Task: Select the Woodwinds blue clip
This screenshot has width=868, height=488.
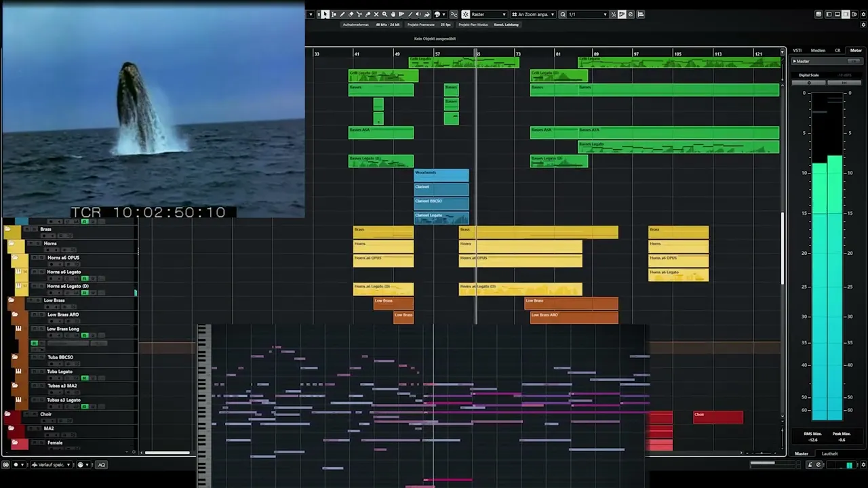Action: coord(441,175)
